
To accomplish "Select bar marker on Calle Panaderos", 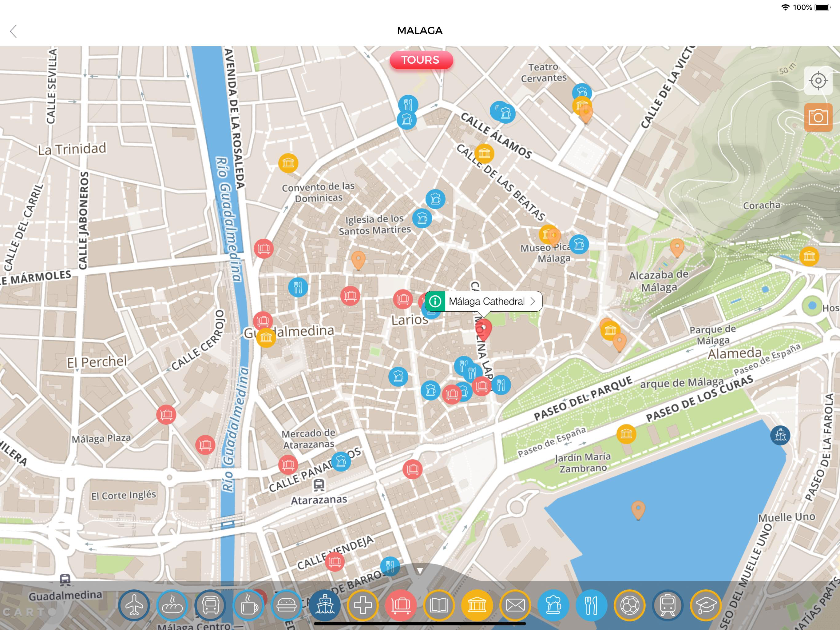I will [x=341, y=461].
